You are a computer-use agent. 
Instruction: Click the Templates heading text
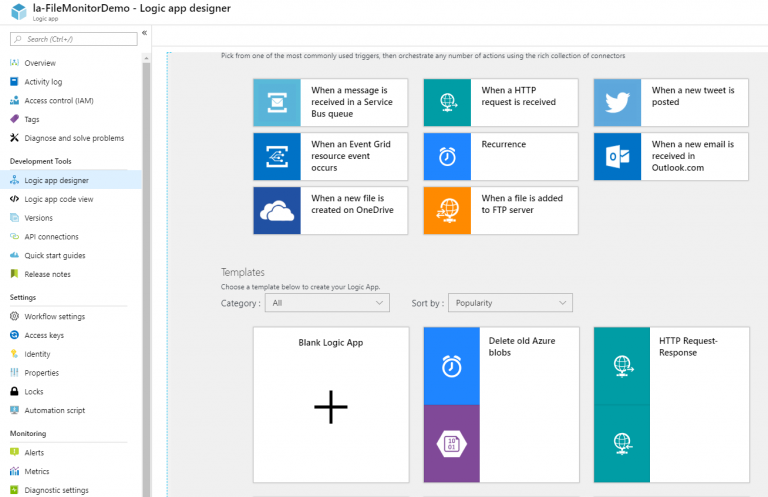coord(242,272)
